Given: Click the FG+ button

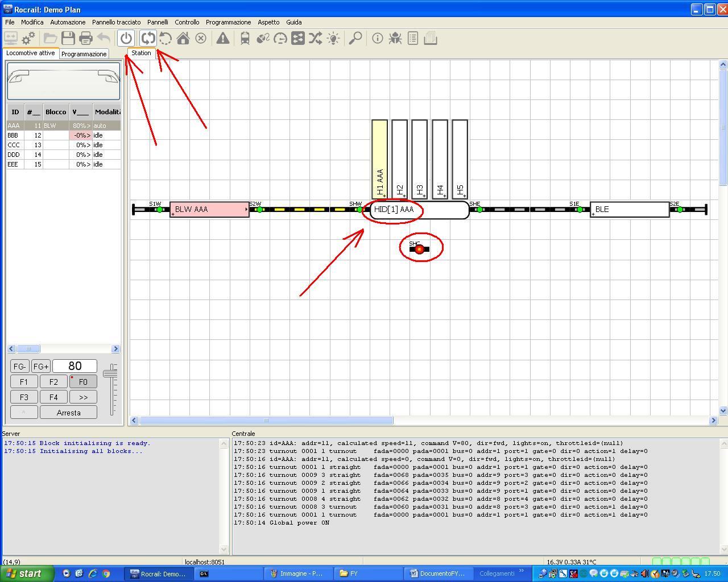Looking at the screenshot, I should [x=41, y=367].
